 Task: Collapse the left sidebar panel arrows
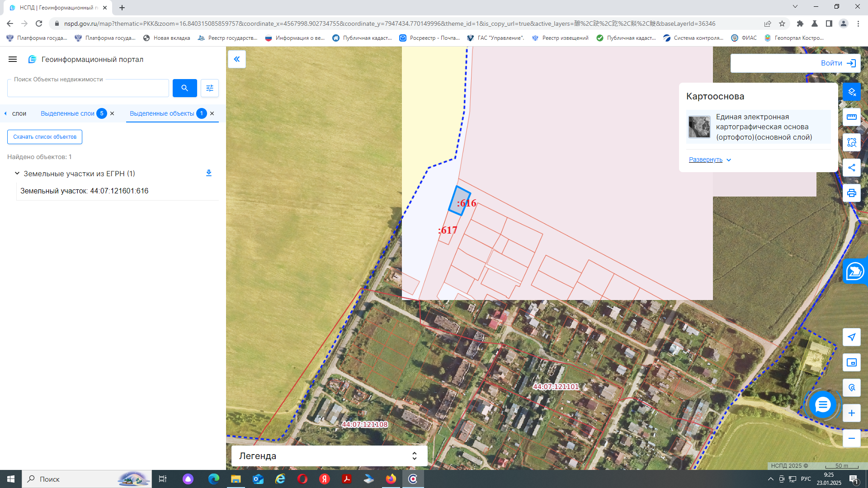(237, 59)
